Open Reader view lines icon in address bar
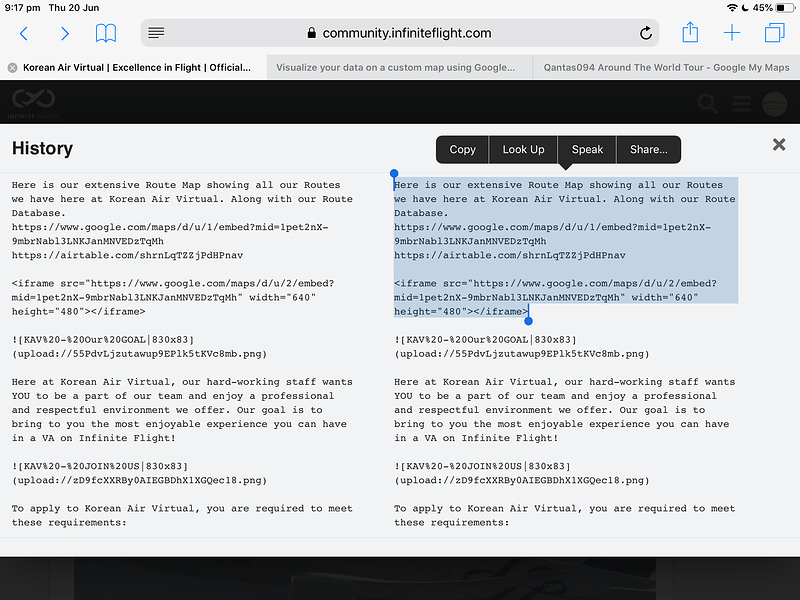 [x=156, y=33]
